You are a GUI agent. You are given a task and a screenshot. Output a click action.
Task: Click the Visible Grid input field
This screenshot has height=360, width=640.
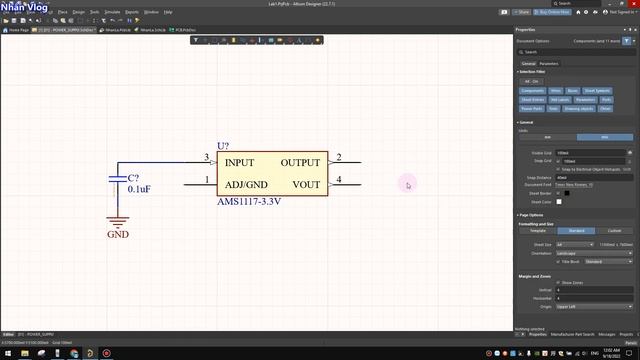click(590, 153)
